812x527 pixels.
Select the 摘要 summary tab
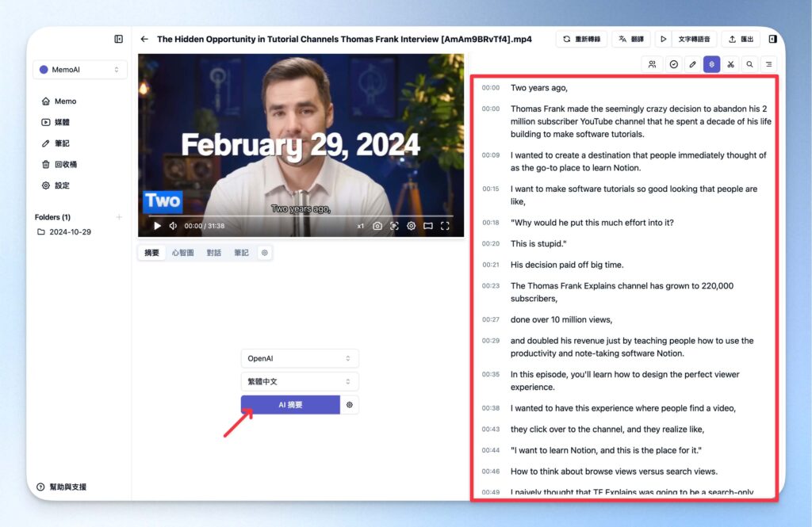151,253
